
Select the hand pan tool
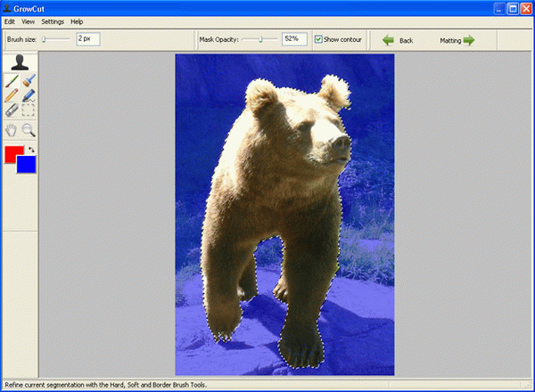pos(12,130)
